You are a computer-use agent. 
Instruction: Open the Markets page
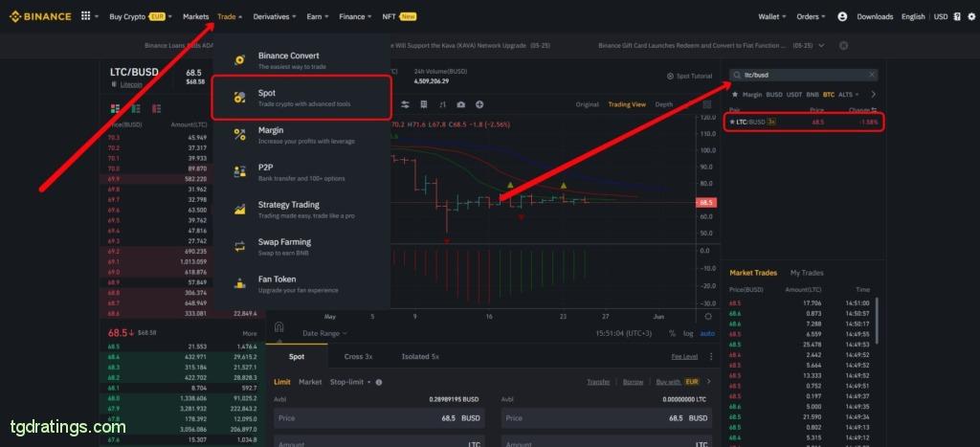pyautogui.click(x=195, y=17)
